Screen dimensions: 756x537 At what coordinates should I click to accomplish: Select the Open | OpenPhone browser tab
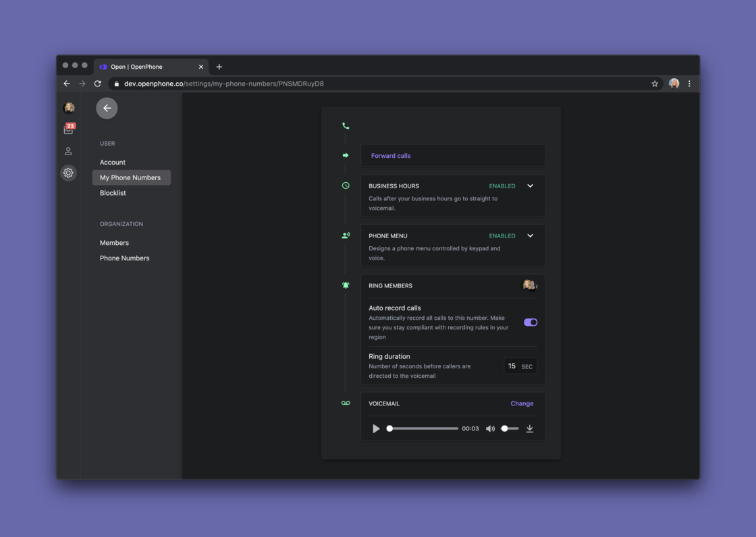pyautogui.click(x=151, y=67)
